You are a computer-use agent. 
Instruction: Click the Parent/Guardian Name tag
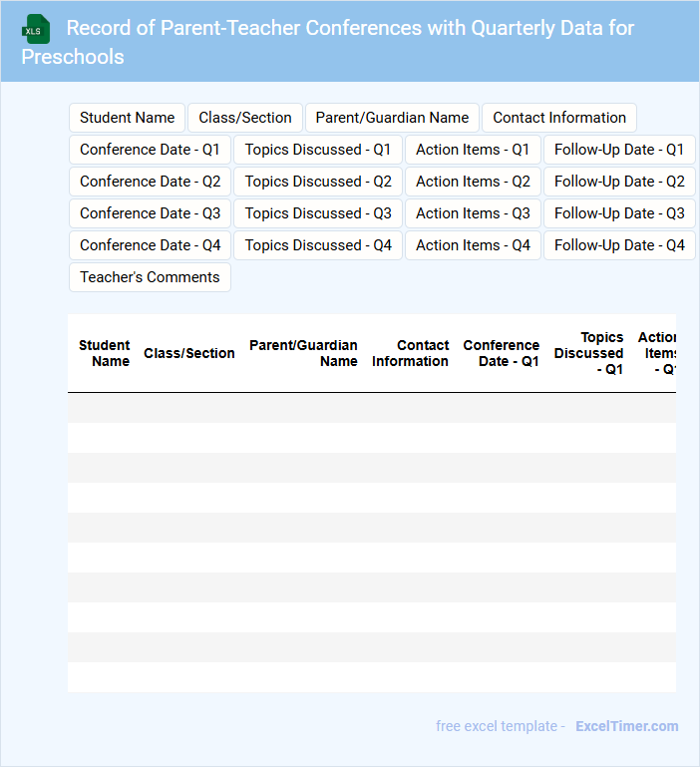pyautogui.click(x=392, y=118)
